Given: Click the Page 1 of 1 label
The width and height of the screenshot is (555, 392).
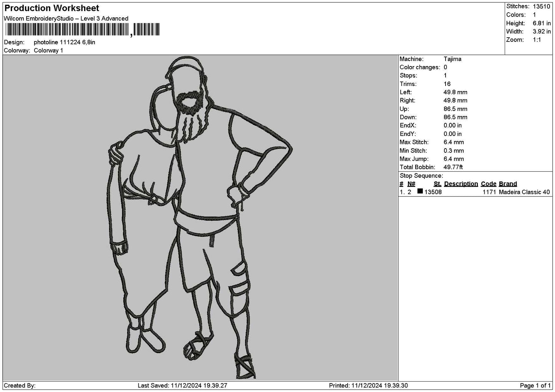Looking at the screenshot, I should click(535, 385).
